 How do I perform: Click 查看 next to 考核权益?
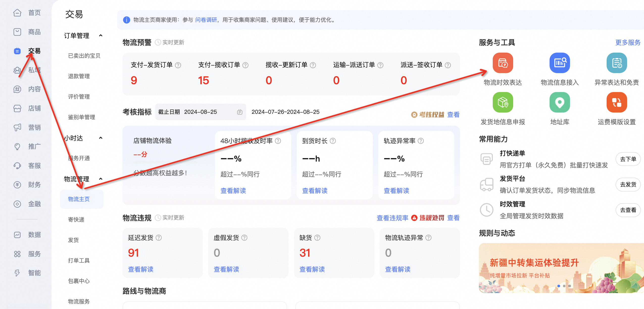point(453,115)
